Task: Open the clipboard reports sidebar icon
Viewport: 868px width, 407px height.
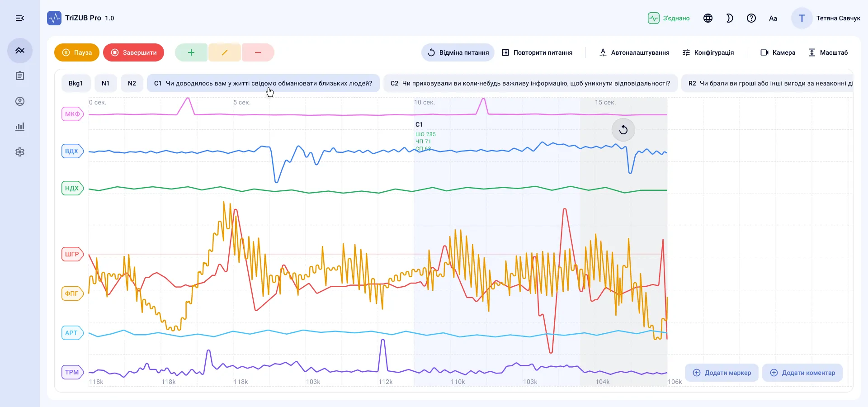Action: (x=20, y=76)
